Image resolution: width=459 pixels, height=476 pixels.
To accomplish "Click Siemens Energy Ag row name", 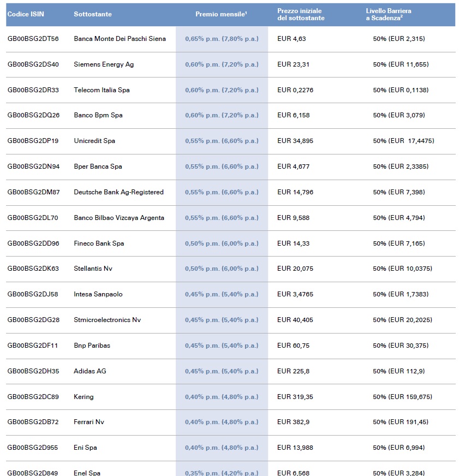I will click(104, 64).
